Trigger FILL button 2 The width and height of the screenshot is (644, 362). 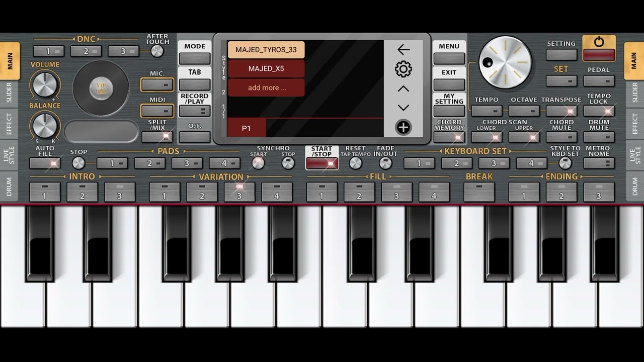click(x=359, y=192)
